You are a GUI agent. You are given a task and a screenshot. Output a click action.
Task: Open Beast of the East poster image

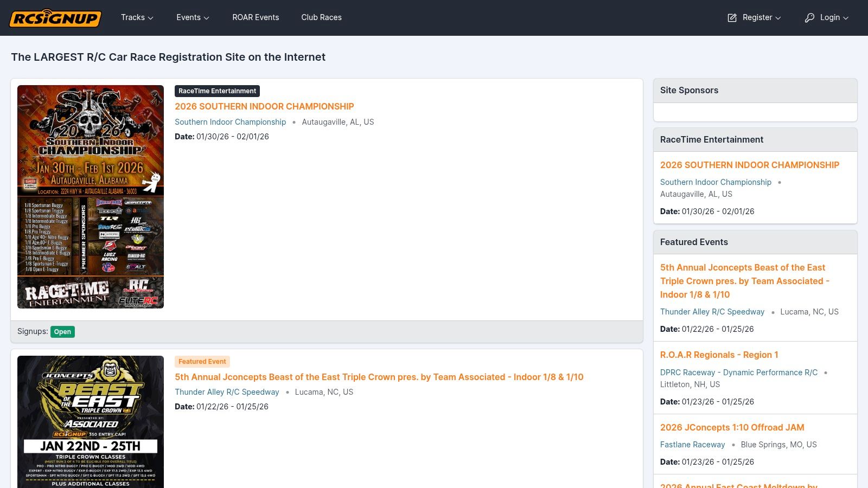[91, 422]
